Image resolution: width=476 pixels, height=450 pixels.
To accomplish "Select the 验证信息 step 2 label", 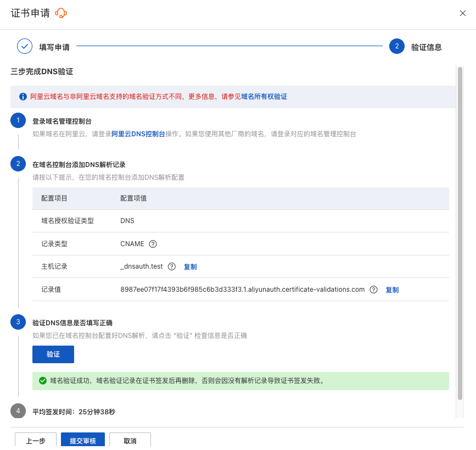I will click(x=426, y=47).
